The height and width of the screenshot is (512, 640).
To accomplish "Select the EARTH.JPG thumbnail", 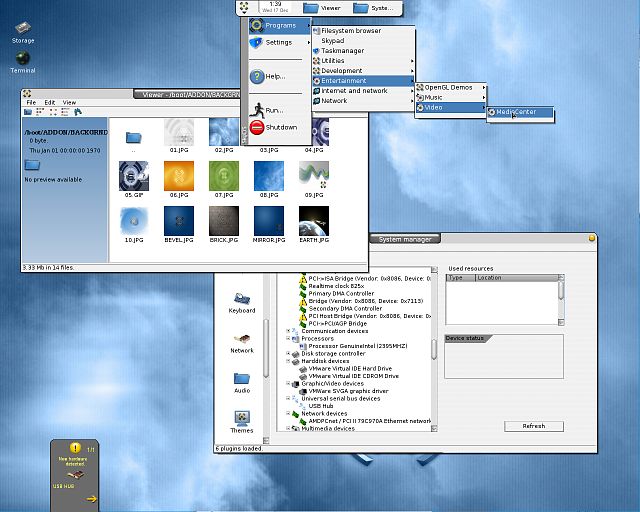I will tap(313, 222).
